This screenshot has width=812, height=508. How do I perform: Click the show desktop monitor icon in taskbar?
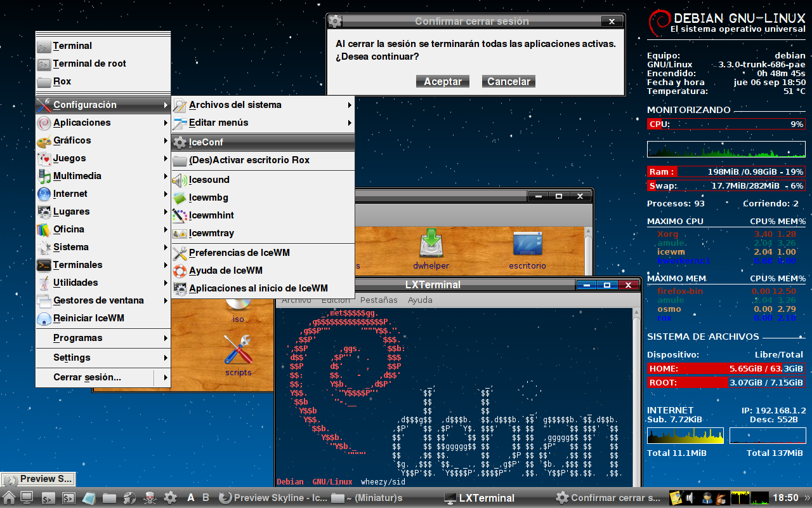(x=27, y=498)
